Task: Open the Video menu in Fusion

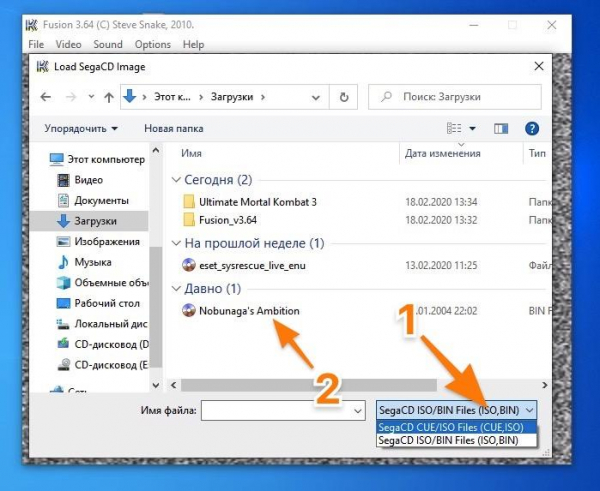Action: pos(68,44)
